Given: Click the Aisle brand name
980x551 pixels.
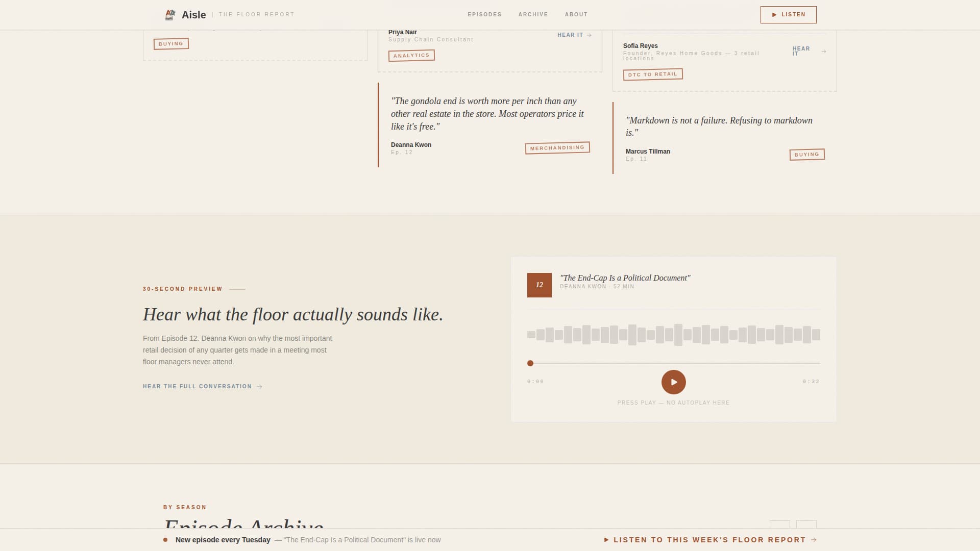Looking at the screenshot, I should [194, 15].
